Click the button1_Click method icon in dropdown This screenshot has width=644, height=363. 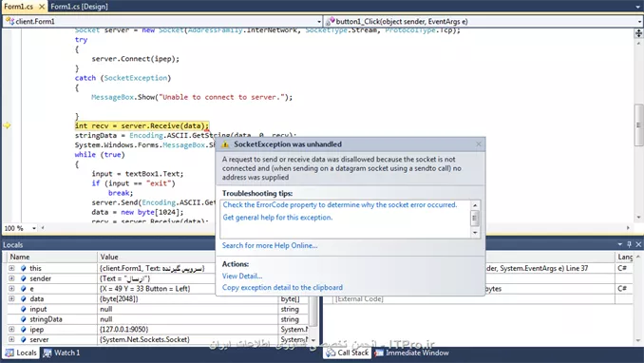tap(331, 21)
